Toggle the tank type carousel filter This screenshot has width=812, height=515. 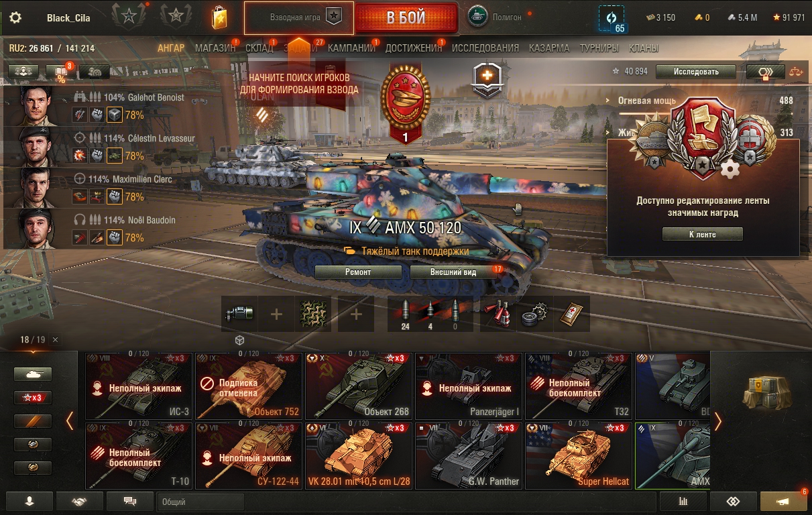(x=33, y=374)
